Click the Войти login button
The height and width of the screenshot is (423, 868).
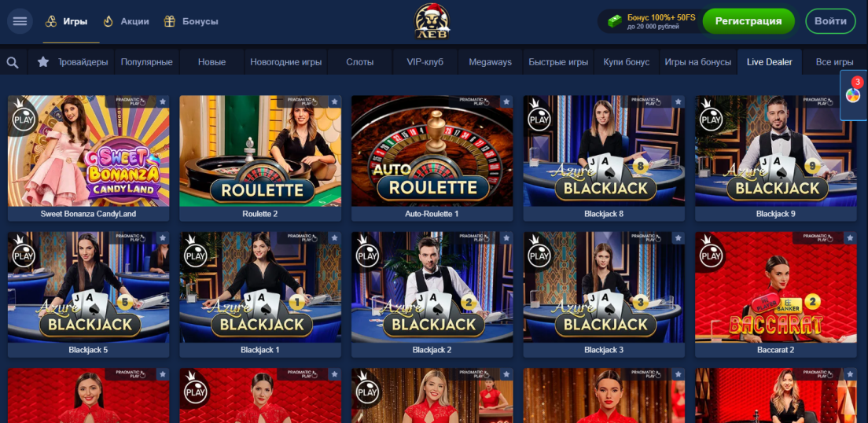coord(830,21)
